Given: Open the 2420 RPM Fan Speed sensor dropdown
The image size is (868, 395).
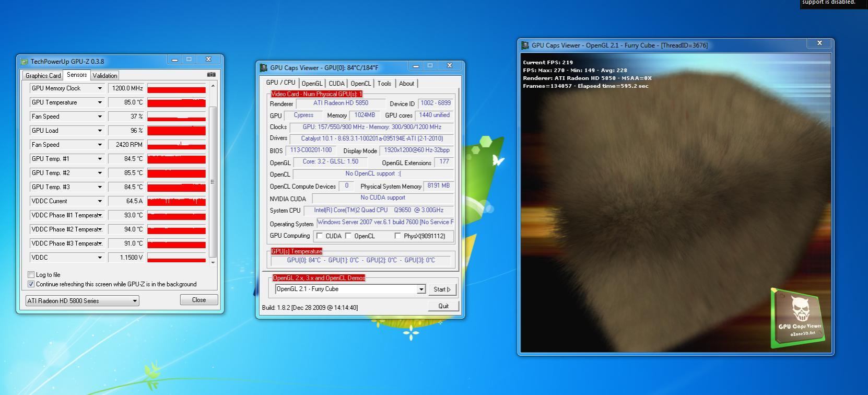Looking at the screenshot, I should click(100, 145).
